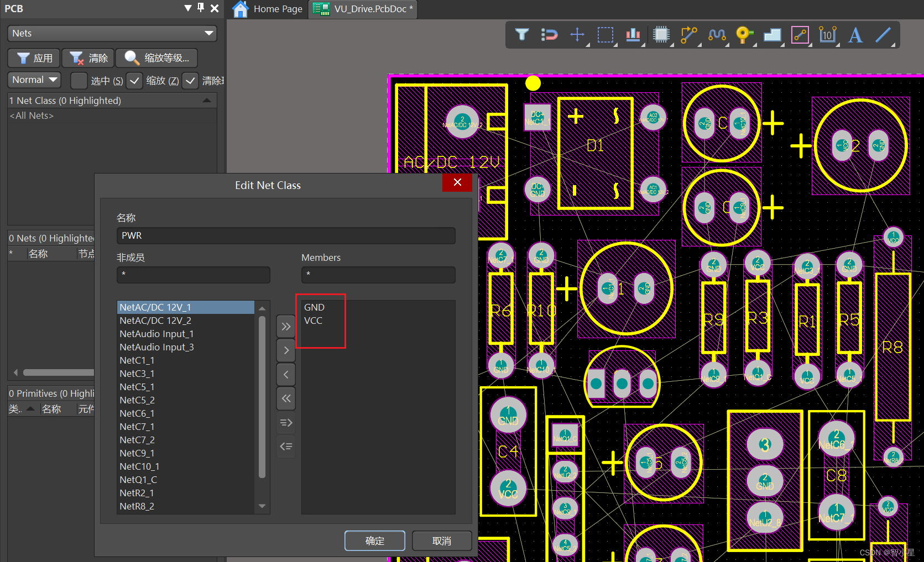Screen dimensions: 924x562
Task: Toggle the 清除 checkbox
Action: (x=190, y=81)
